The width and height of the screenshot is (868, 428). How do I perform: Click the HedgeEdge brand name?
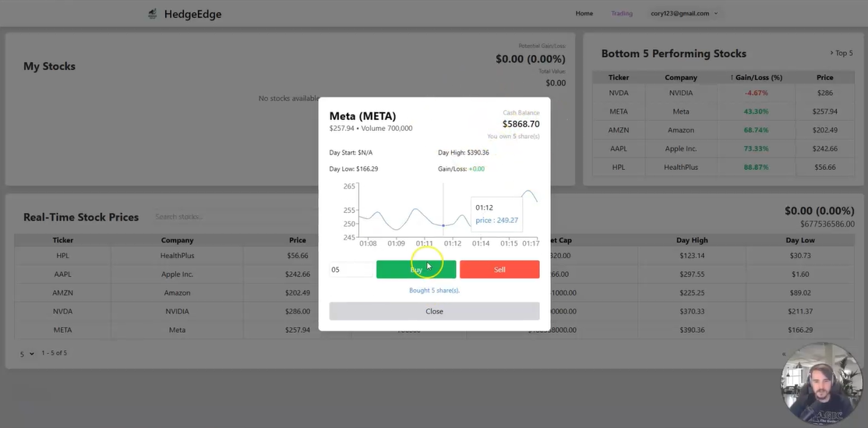(x=192, y=14)
